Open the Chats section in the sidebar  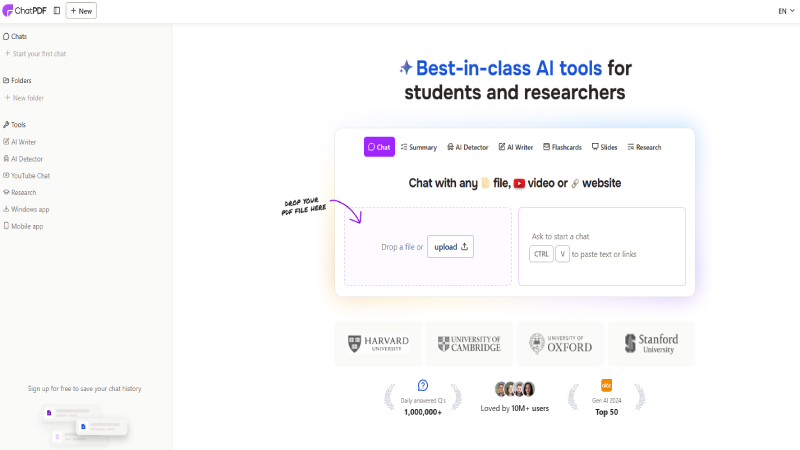15,36
